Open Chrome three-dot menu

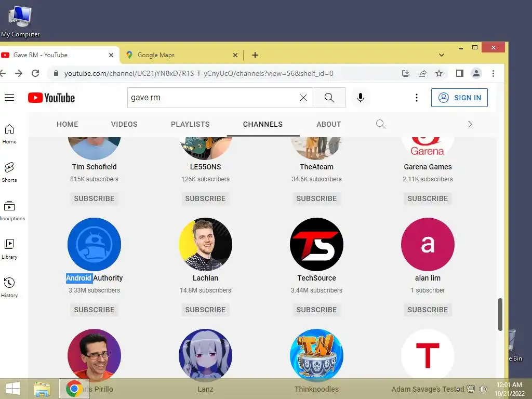(493, 73)
